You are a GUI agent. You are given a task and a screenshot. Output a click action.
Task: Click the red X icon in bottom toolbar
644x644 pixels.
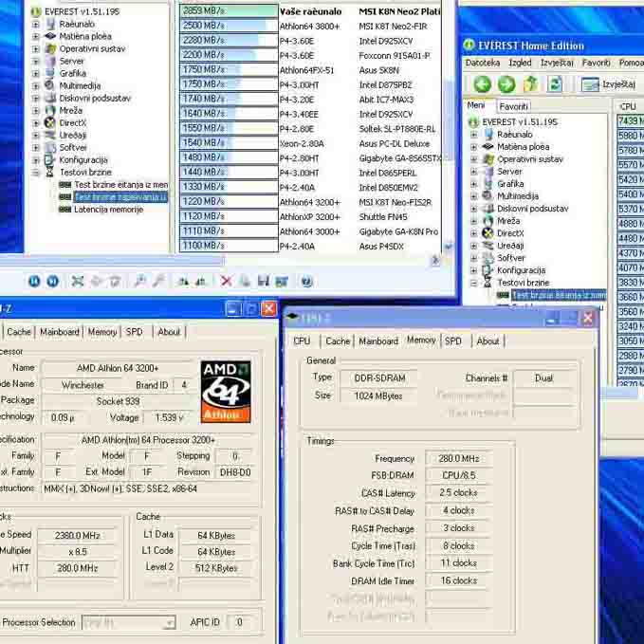coord(226,281)
